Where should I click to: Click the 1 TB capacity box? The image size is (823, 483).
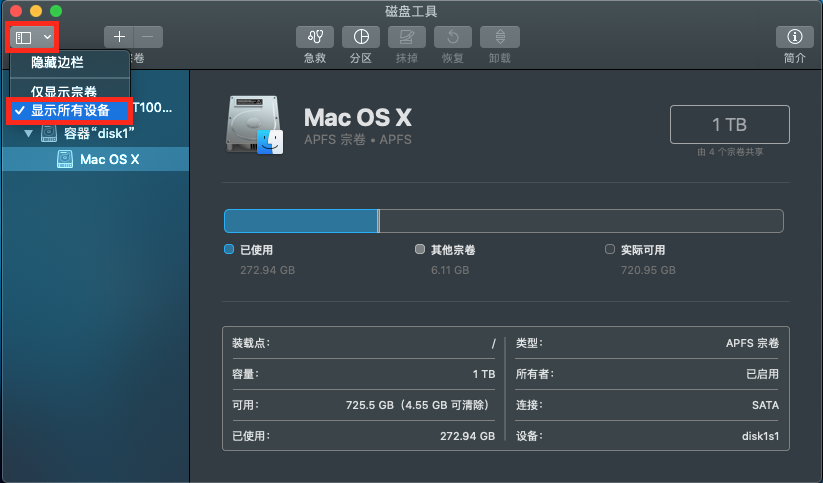click(x=729, y=125)
